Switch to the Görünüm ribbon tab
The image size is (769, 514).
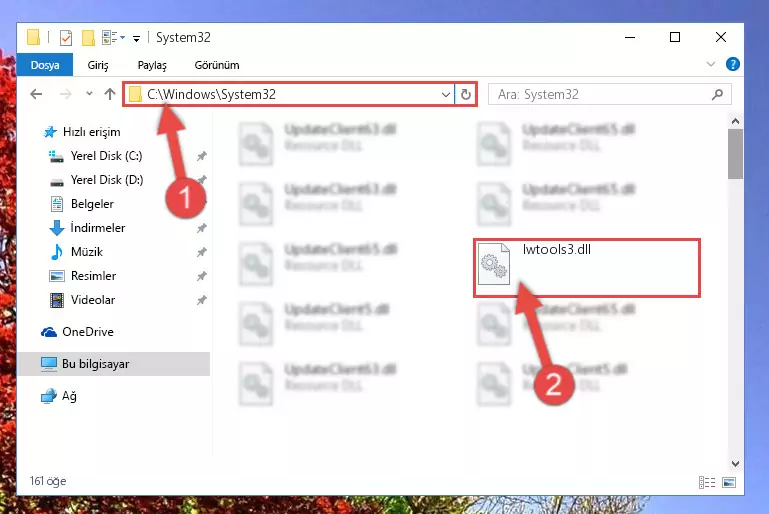coord(217,65)
